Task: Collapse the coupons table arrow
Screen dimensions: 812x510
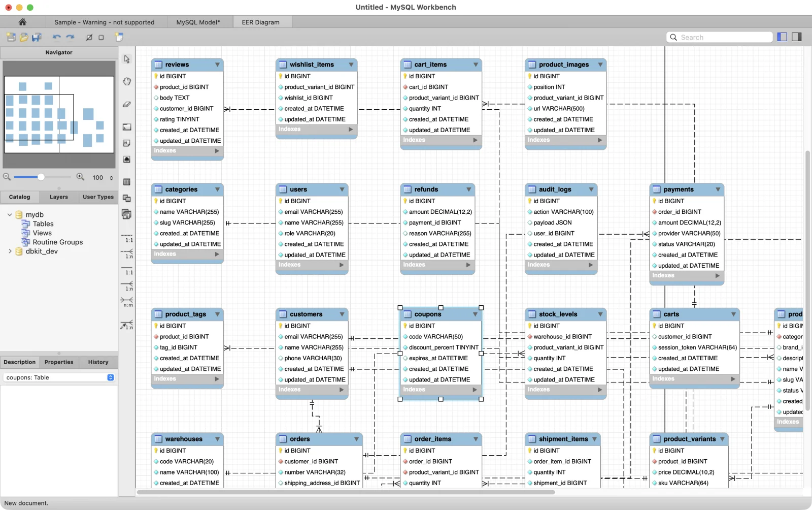Action: 476,314
